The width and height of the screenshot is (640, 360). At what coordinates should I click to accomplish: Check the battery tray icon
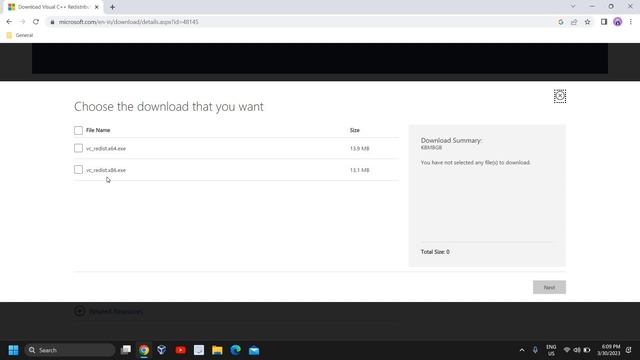[x=587, y=350]
